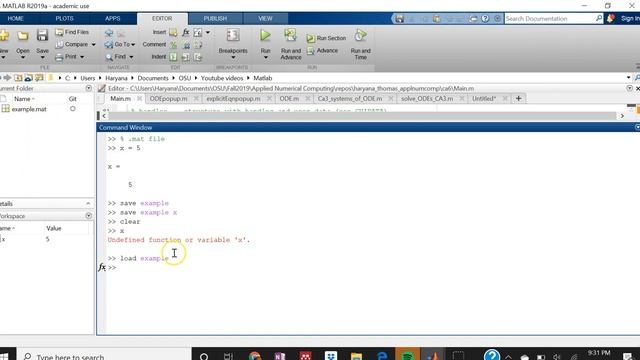Open the Compare dropdown arrow
Image resolution: width=640 pixels, height=360 pixels.
pyautogui.click(x=93, y=44)
